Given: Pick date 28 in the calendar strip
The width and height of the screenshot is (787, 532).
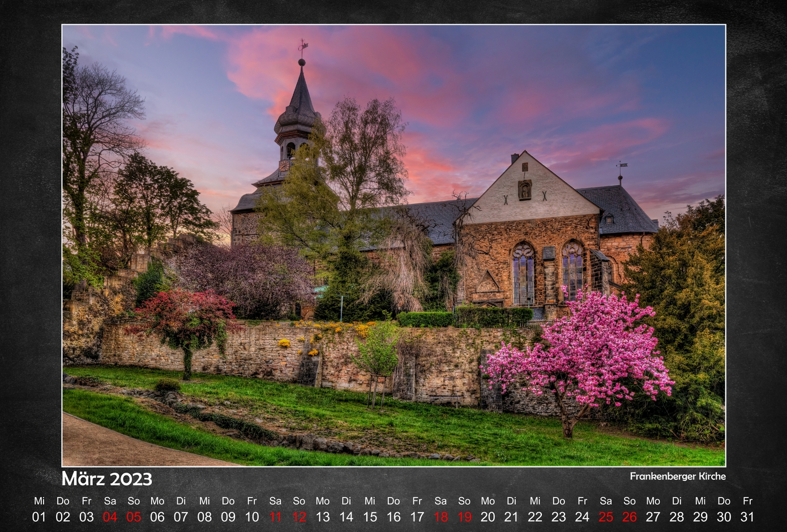Looking at the screenshot, I should 677,517.
